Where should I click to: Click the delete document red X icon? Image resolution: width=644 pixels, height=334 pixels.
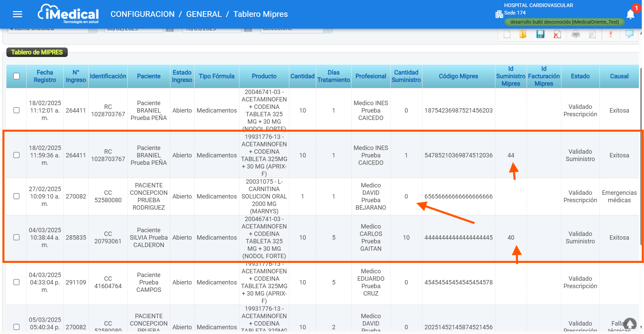pyautogui.click(x=557, y=34)
